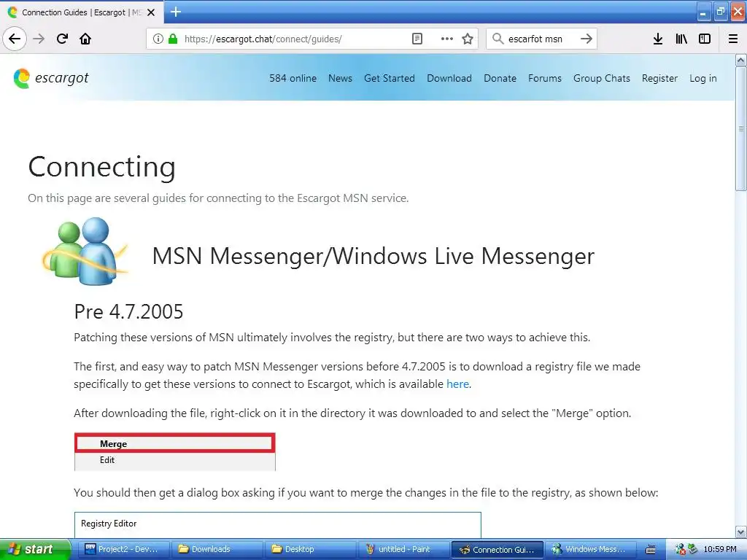Click the 10:59 PM system clock
This screenshot has height=560, width=747.
point(720,549)
